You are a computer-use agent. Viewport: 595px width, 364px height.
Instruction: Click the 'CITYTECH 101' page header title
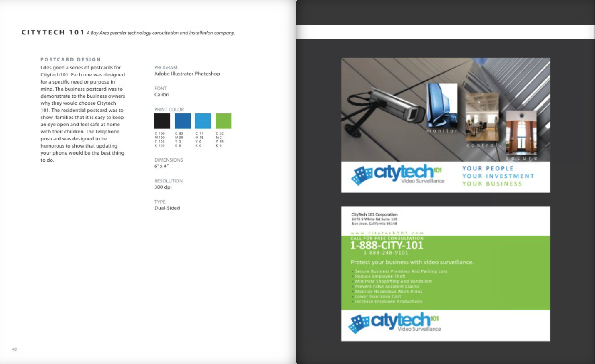point(53,32)
